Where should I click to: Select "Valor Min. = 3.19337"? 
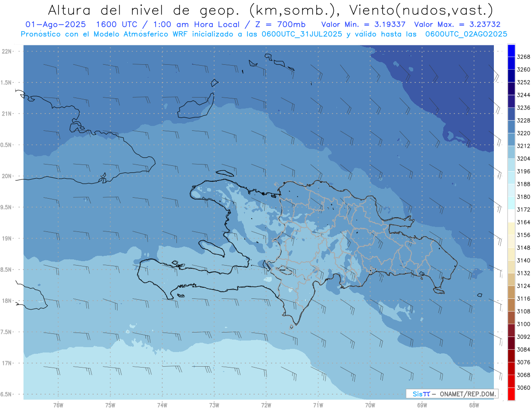pos(364,24)
